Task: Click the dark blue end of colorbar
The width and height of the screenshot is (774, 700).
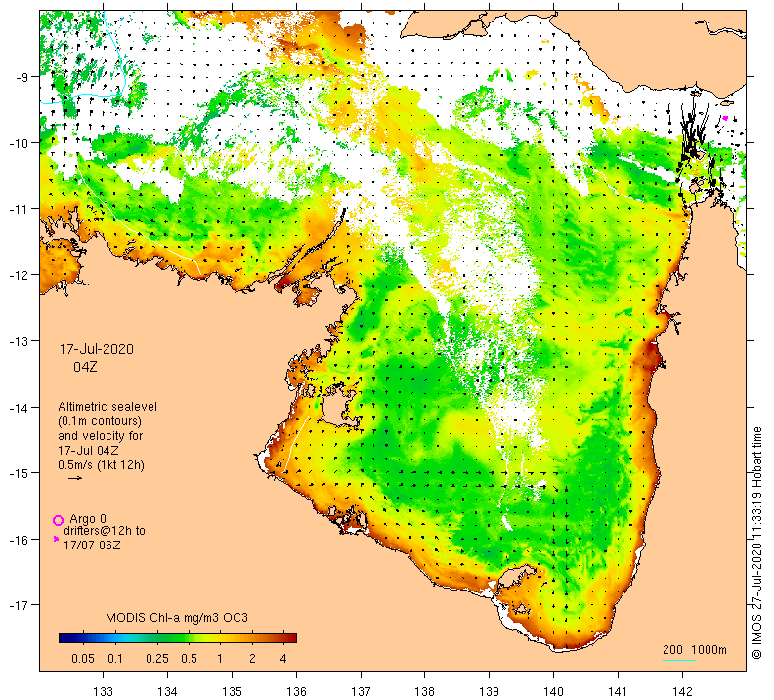Action: pyautogui.click(x=64, y=637)
